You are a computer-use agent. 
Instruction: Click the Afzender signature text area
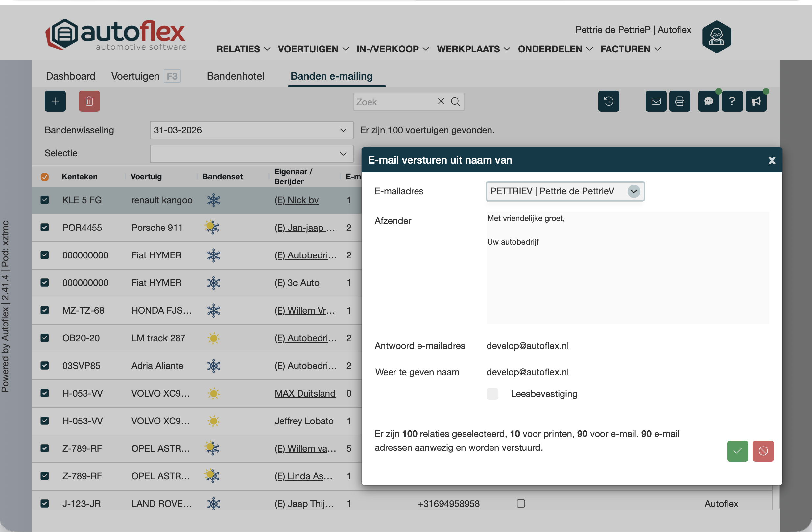(628, 268)
